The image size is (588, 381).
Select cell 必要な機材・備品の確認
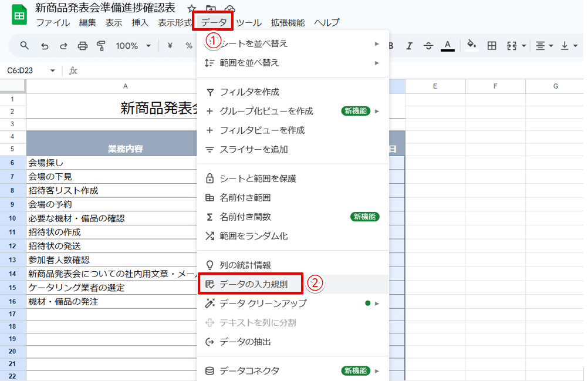111,218
